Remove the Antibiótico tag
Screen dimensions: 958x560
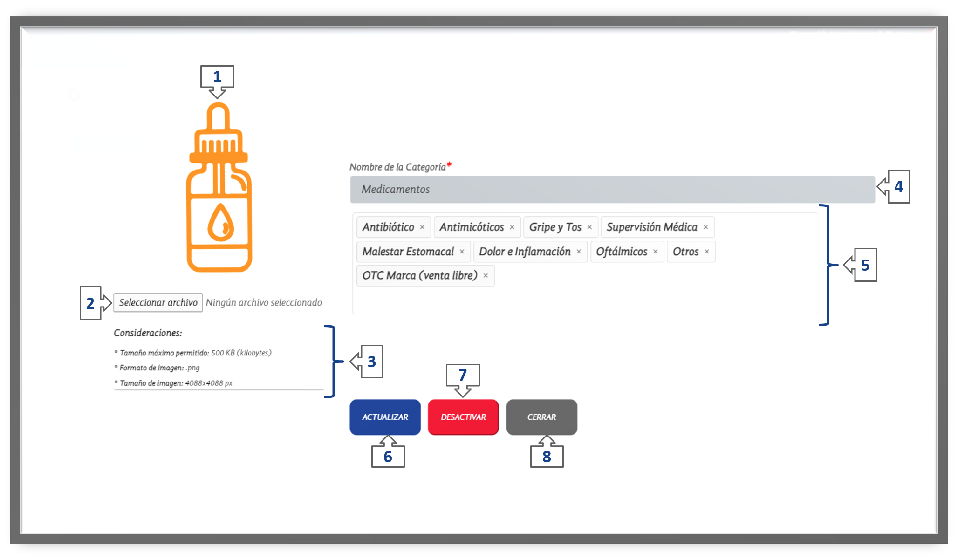point(422,227)
